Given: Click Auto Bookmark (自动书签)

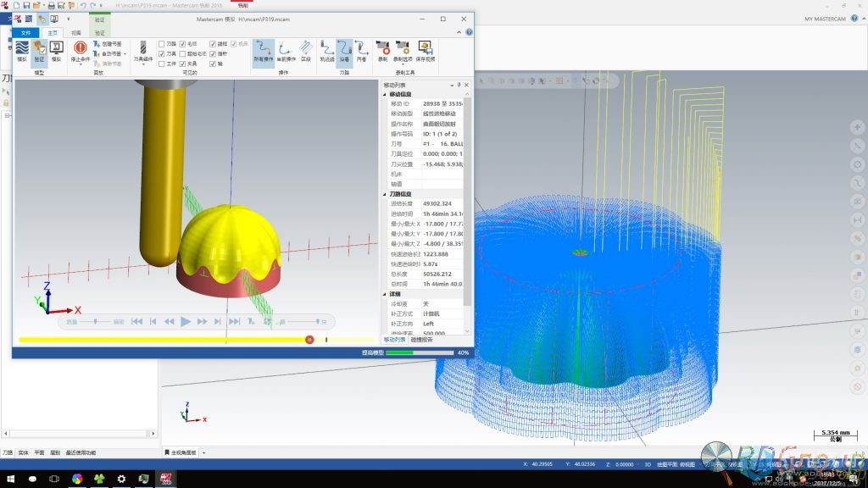Looking at the screenshot, I should (108, 53).
